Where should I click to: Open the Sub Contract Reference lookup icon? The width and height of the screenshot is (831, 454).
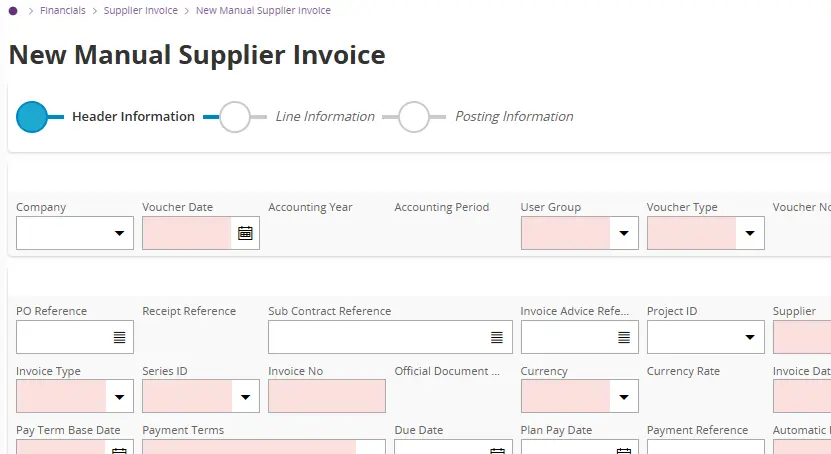(x=497, y=337)
